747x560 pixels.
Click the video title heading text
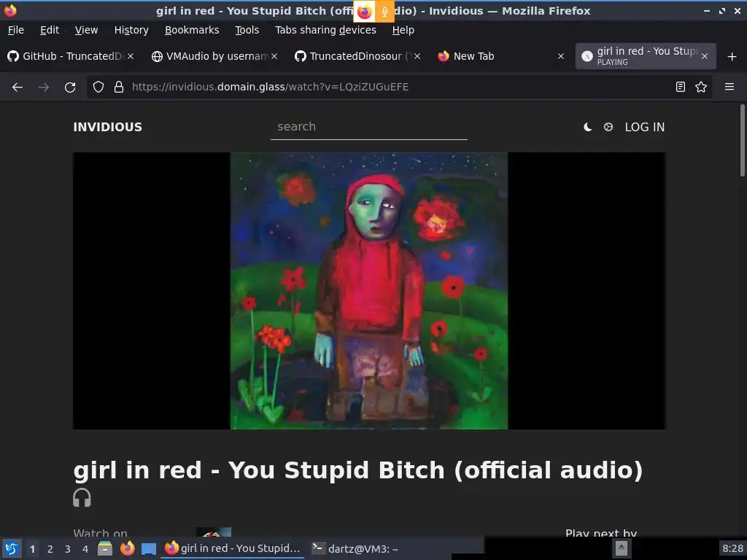[x=357, y=470]
